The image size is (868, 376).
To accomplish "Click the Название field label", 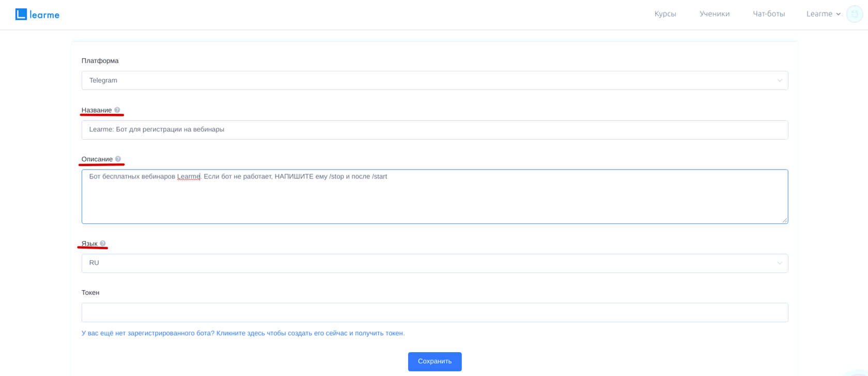I will click(x=97, y=110).
